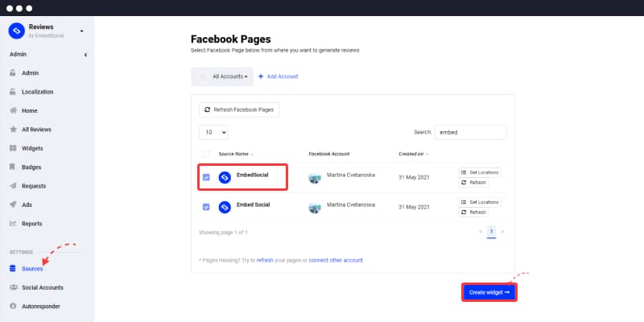Click the 'Showing page 1 of 1' text
This screenshot has width=644, height=322.
[223, 233]
